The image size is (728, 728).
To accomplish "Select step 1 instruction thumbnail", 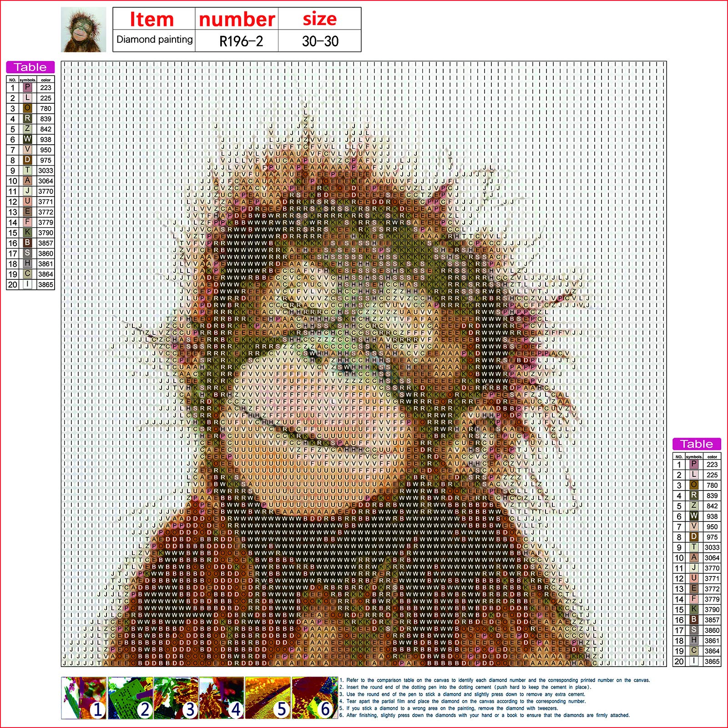I will [x=84, y=698].
